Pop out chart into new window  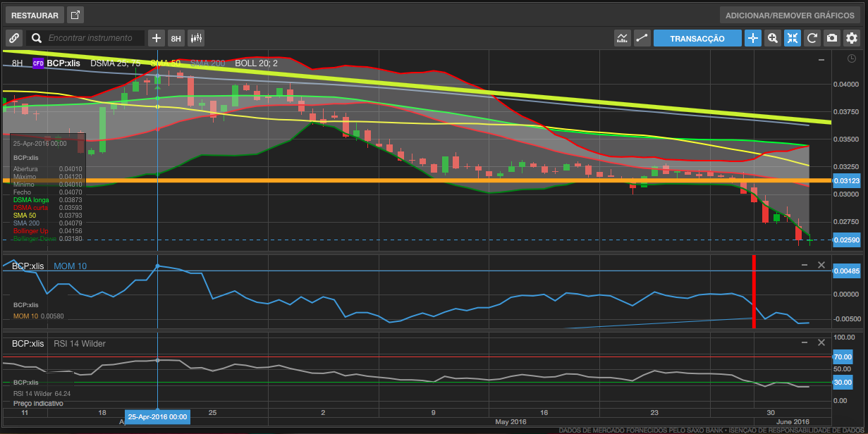tap(75, 15)
